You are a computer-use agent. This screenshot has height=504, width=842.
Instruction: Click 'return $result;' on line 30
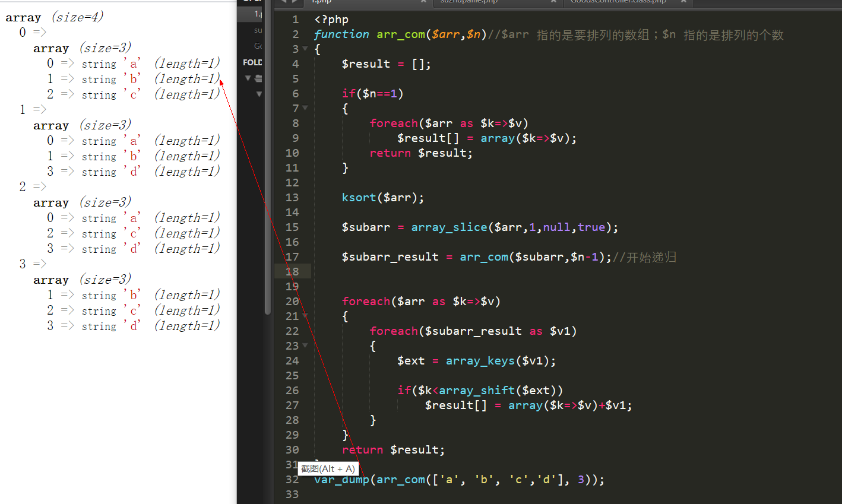tap(394, 450)
